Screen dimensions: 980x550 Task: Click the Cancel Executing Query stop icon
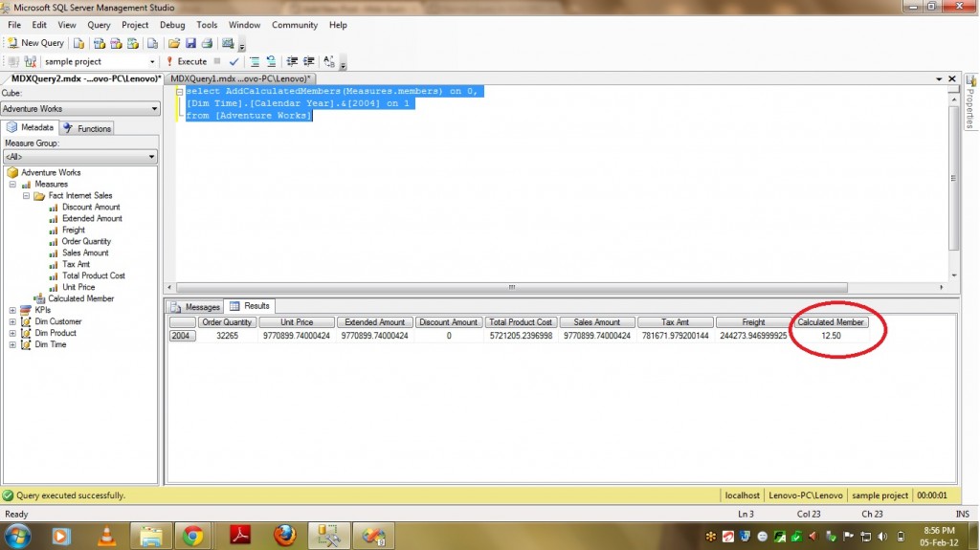pyautogui.click(x=217, y=61)
